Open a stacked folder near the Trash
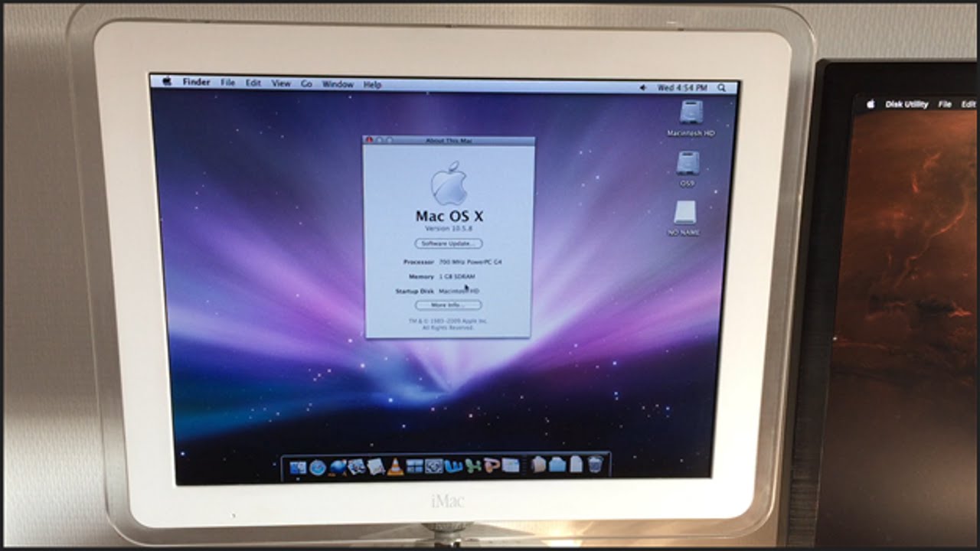Screen dimensions: 980x551 tap(557, 465)
